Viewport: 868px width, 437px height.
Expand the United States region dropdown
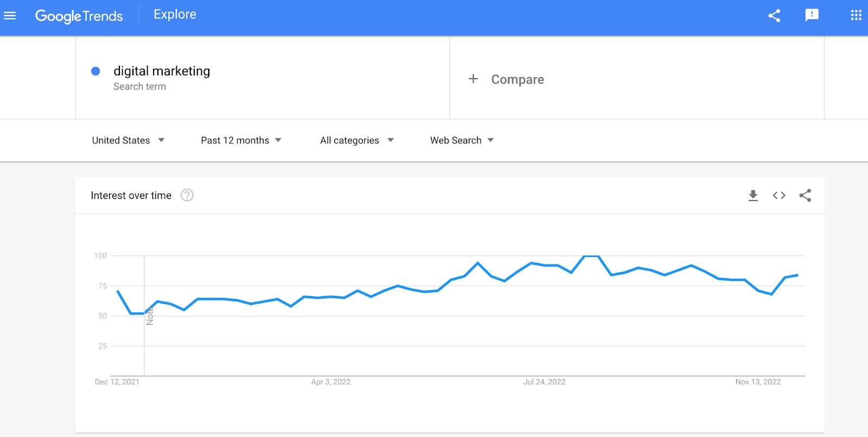pos(129,140)
